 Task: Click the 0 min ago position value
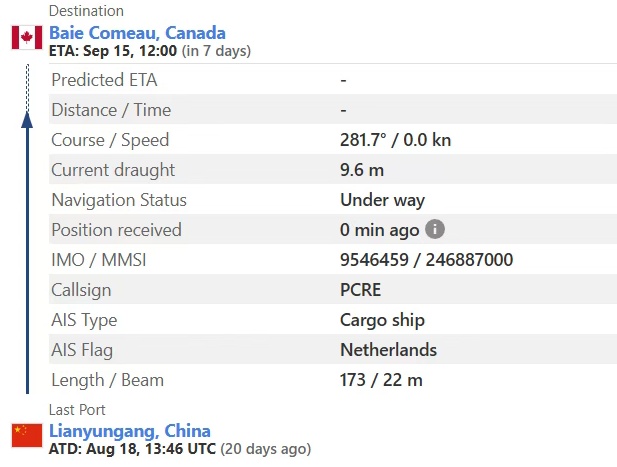click(379, 230)
